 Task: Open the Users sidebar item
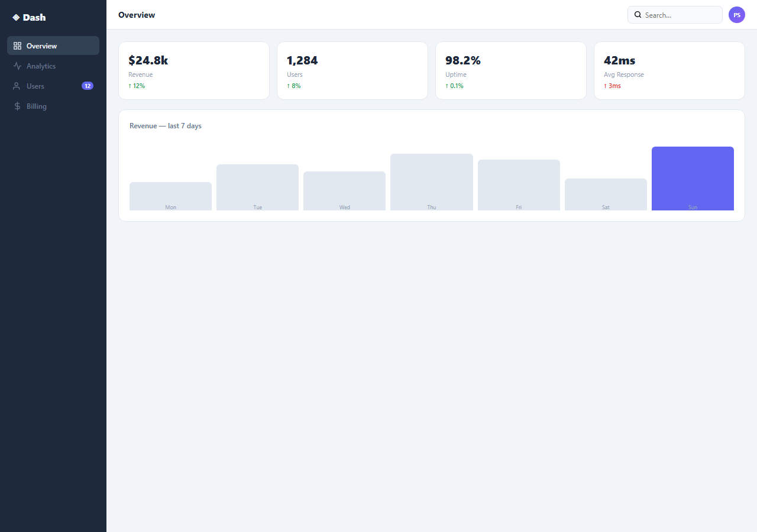(53, 86)
